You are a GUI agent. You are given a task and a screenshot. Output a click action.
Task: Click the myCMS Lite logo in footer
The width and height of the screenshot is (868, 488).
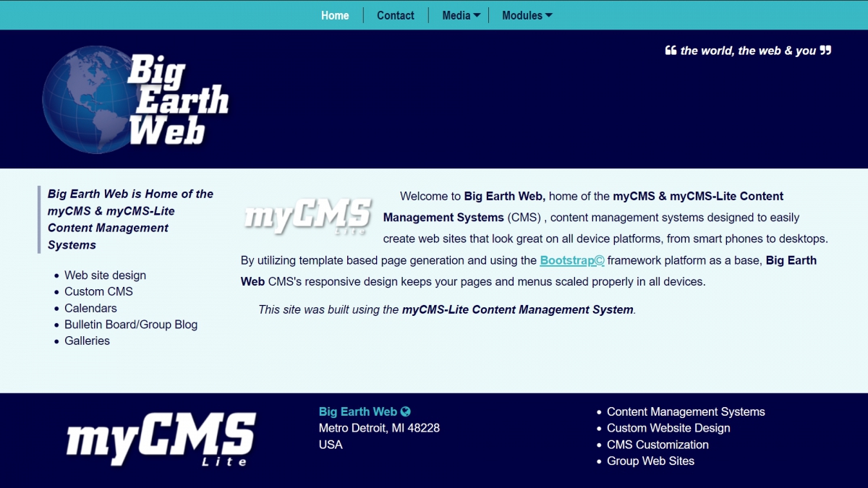pos(161,440)
